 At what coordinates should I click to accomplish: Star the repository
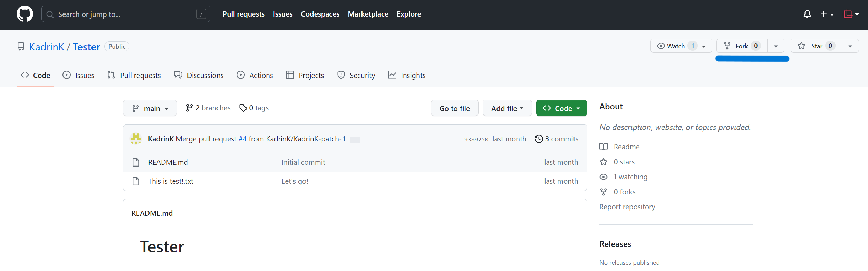click(x=816, y=46)
